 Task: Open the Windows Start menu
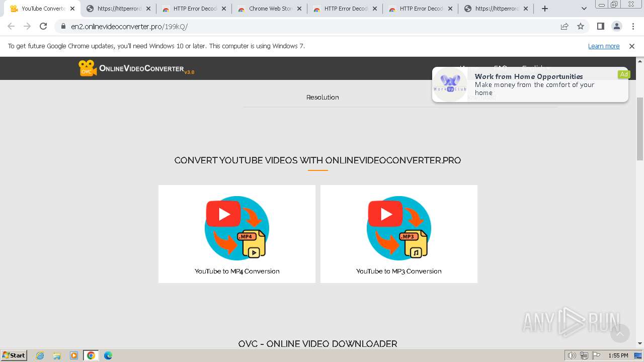(14, 355)
